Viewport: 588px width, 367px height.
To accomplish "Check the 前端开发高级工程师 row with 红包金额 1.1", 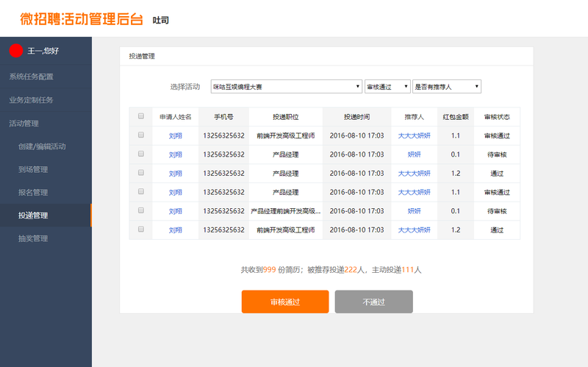I will [x=141, y=135].
